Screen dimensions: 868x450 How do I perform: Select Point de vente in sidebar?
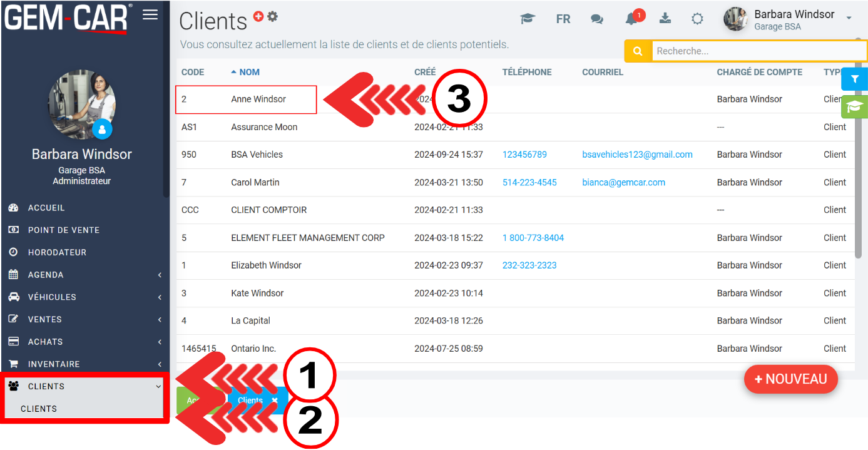click(63, 230)
